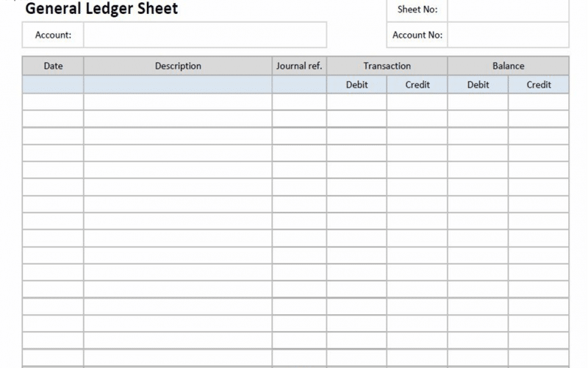This screenshot has height=368, width=588.
Task: Click first empty Journal ref. cell below blue row
Action: tap(299, 102)
